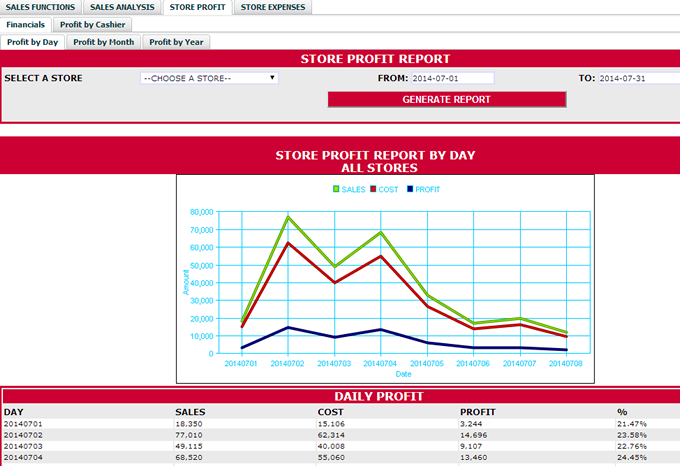Click the COST column header in table
This screenshot has width=680, height=466.
330,412
